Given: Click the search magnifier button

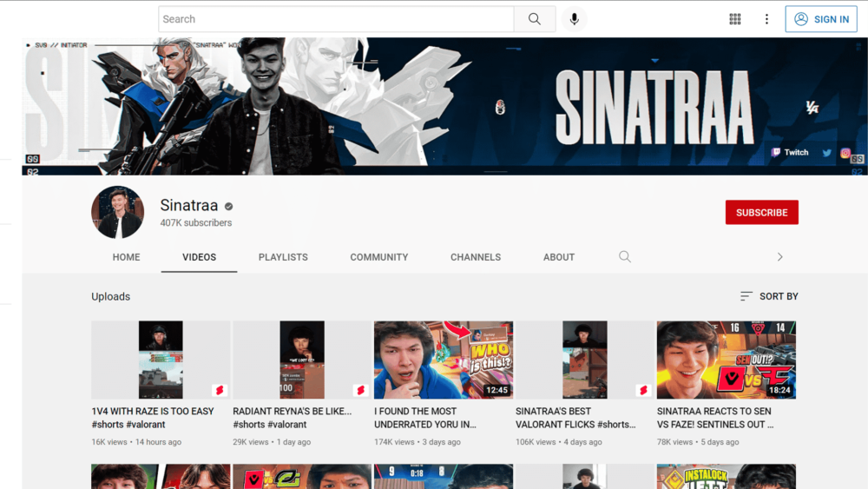Looking at the screenshot, I should pyautogui.click(x=534, y=19).
